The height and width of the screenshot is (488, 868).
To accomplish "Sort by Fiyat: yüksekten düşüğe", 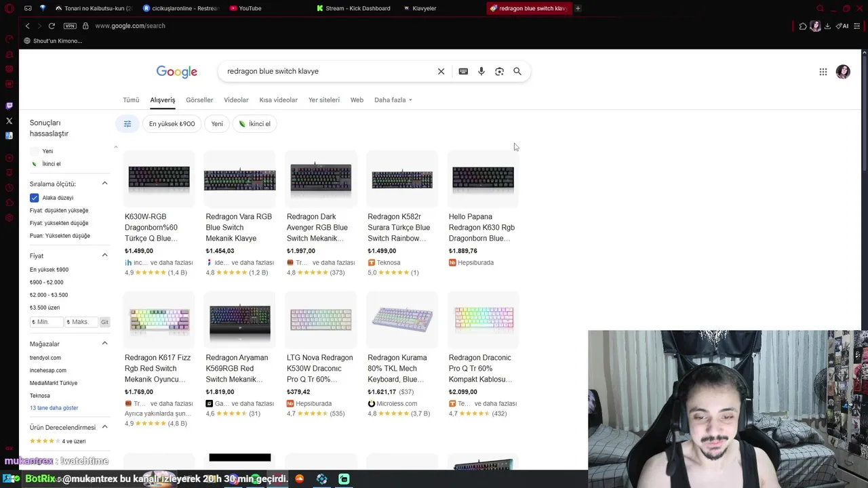I will [59, 223].
